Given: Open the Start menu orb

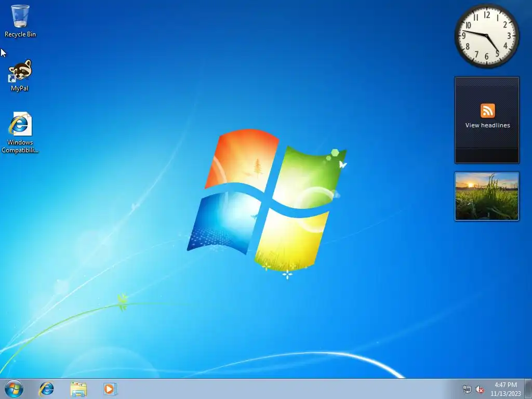Looking at the screenshot, I should [x=14, y=389].
